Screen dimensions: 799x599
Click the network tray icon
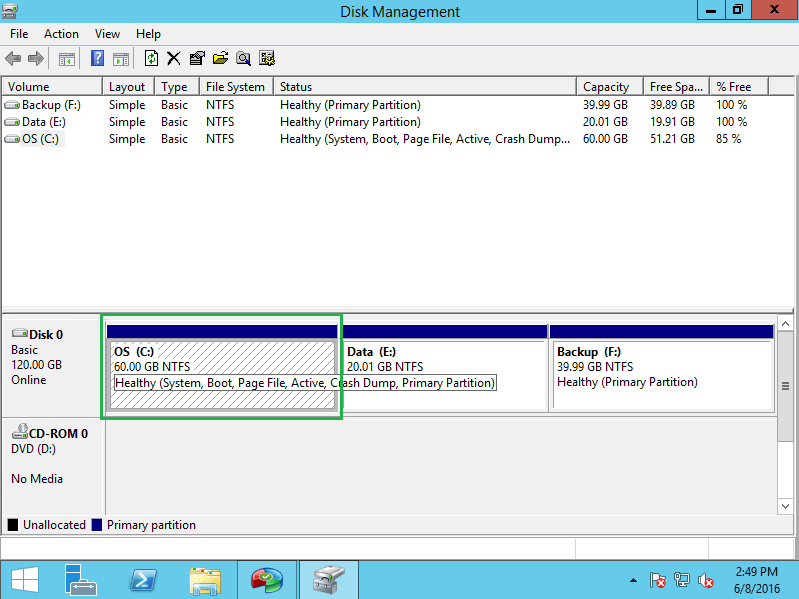coord(681,580)
